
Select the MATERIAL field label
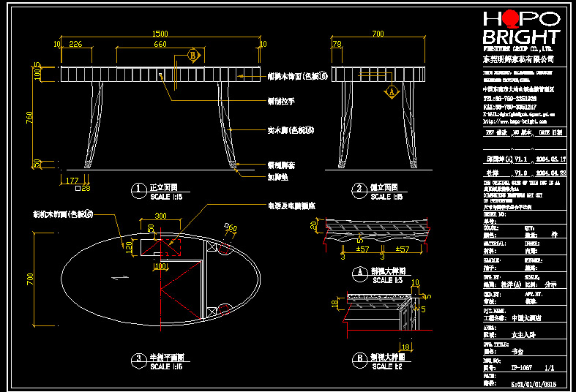pos(495,244)
